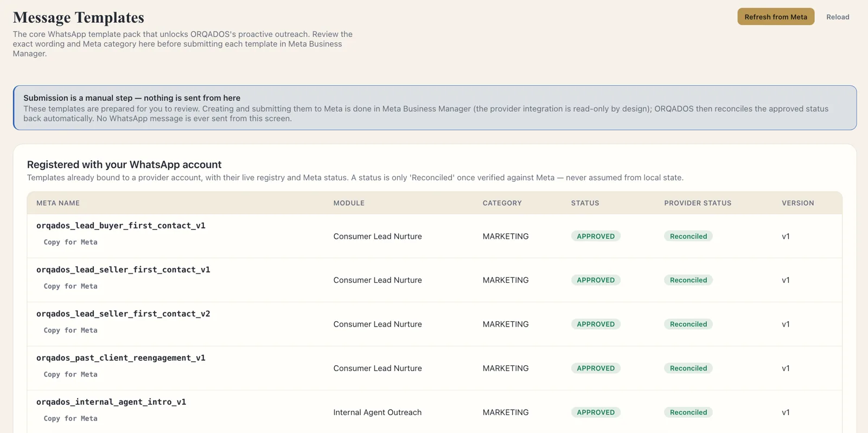Click APPROVED badge for orqados_lead_seller_first_contact_v2

coord(596,324)
